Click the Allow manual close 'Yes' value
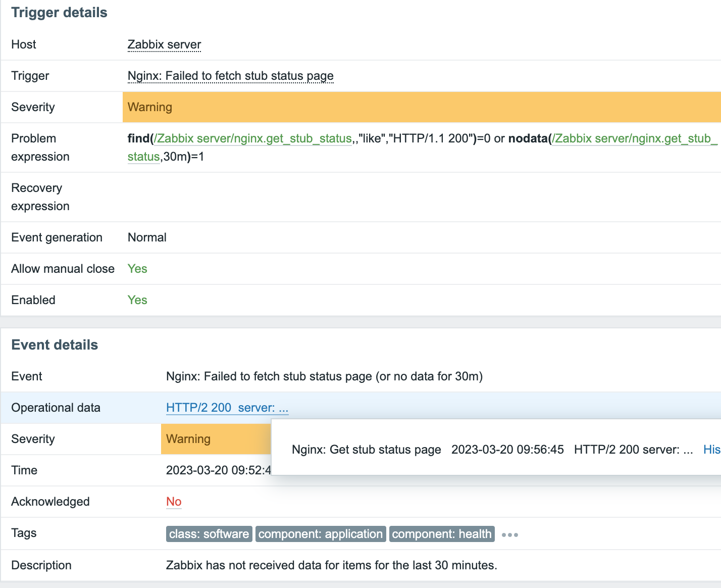 click(x=137, y=269)
